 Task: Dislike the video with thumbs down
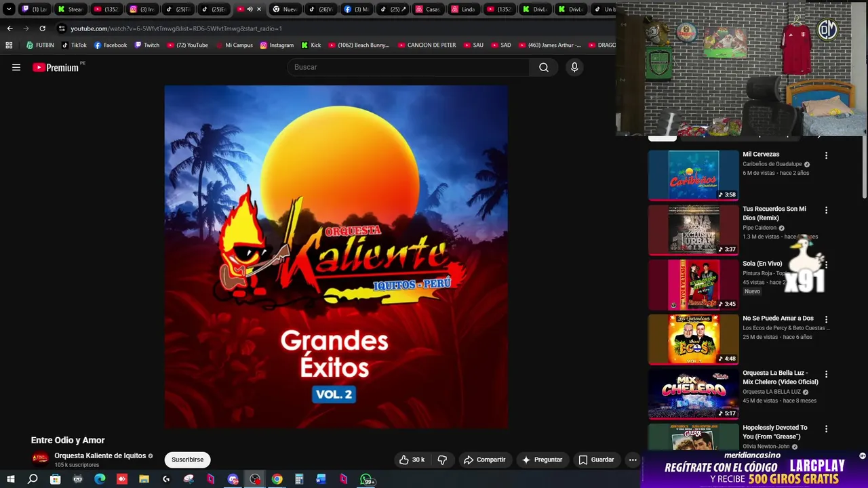click(442, 460)
